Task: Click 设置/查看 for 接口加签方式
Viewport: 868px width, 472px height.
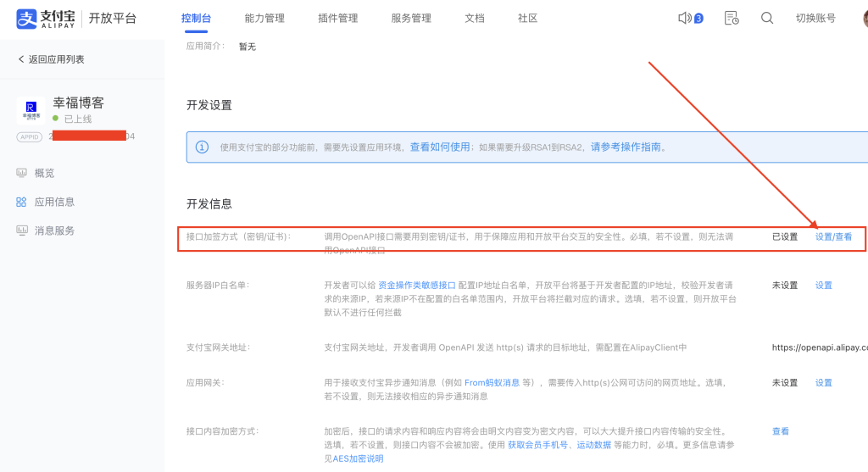Action: (x=833, y=237)
